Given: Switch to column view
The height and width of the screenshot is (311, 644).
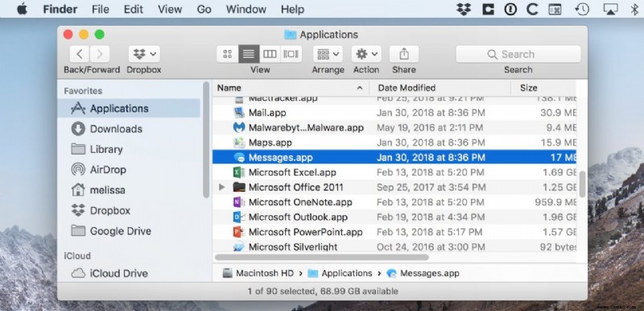Looking at the screenshot, I should click(270, 54).
